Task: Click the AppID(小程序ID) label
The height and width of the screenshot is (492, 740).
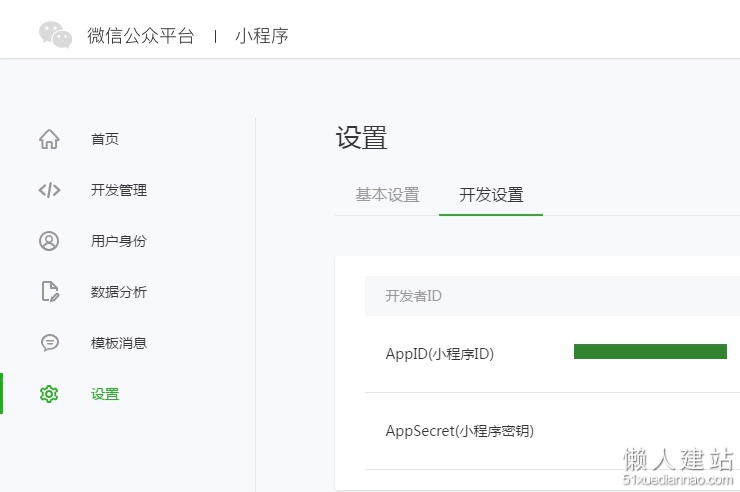Action: tap(439, 354)
